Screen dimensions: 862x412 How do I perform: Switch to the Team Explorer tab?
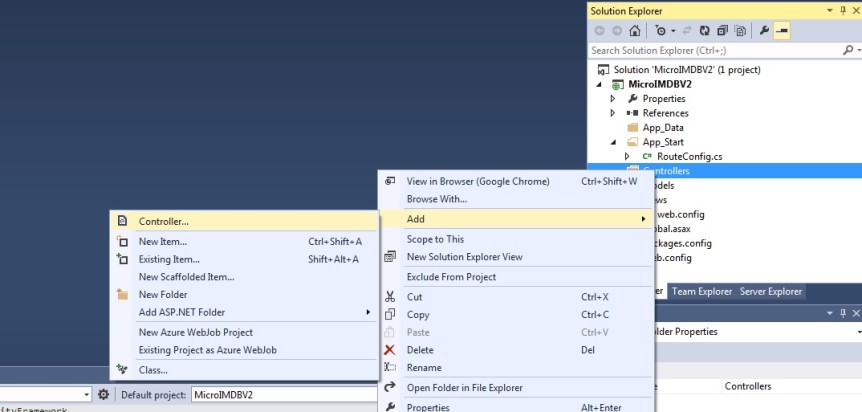(701, 292)
